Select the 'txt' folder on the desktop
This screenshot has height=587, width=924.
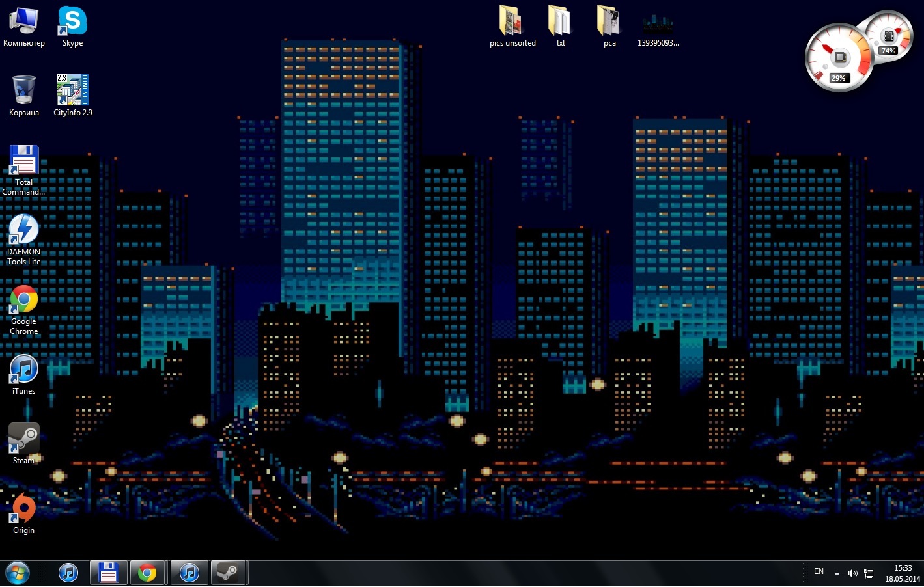pos(561,27)
